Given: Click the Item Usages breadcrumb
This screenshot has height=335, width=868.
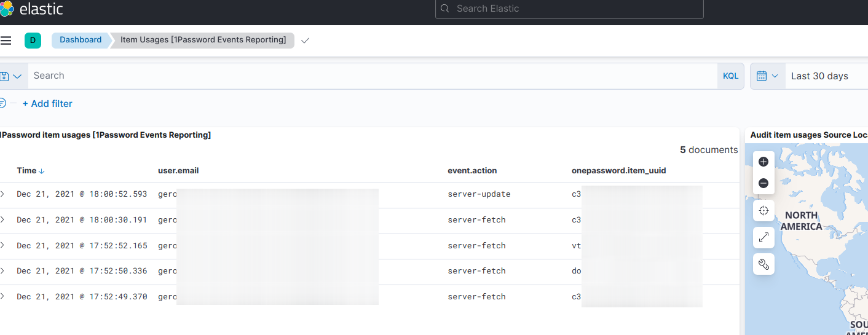Looking at the screenshot, I should [x=203, y=40].
